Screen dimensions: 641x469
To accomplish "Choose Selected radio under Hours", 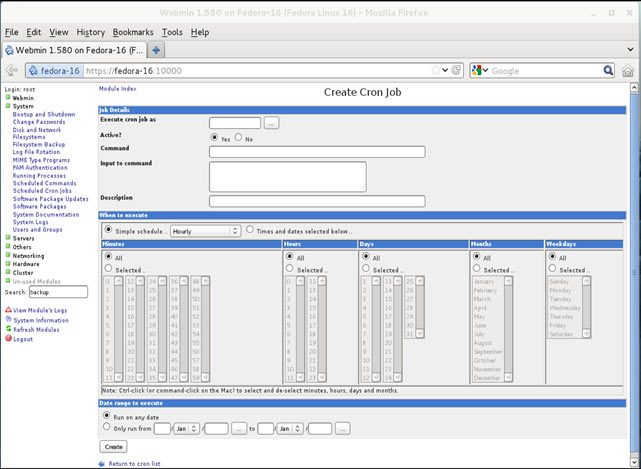I will 290,268.
